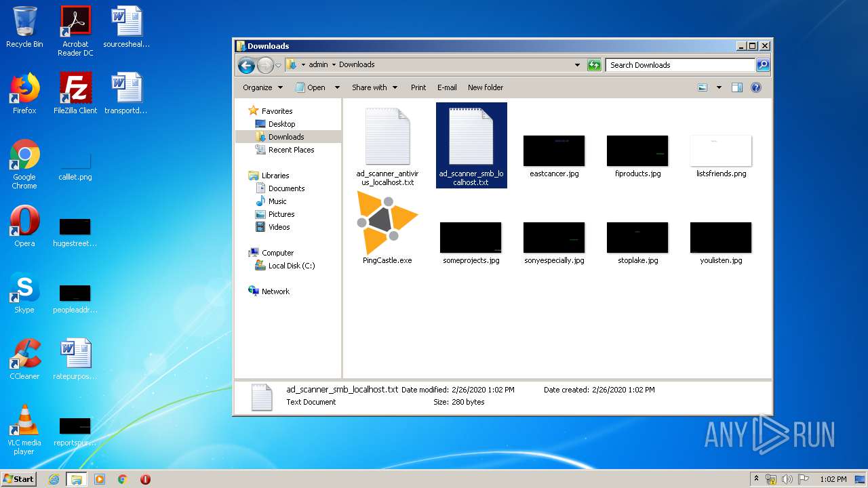Viewport: 868px width, 488px height.
Task: Launch VLC media player shortcut
Action: pyautogui.click(x=24, y=430)
